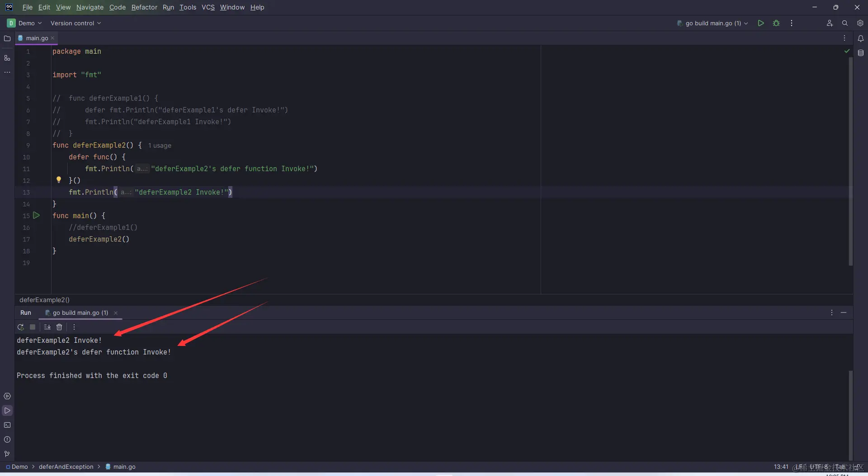868x476 pixels.
Task: Start Debug with the bug icon
Action: pyautogui.click(x=776, y=23)
